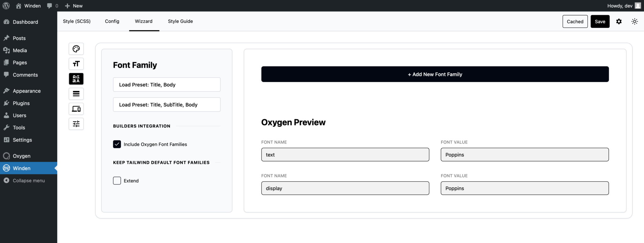Open Dashboard menu label
The height and width of the screenshot is (243, 644).
[25, 22]
